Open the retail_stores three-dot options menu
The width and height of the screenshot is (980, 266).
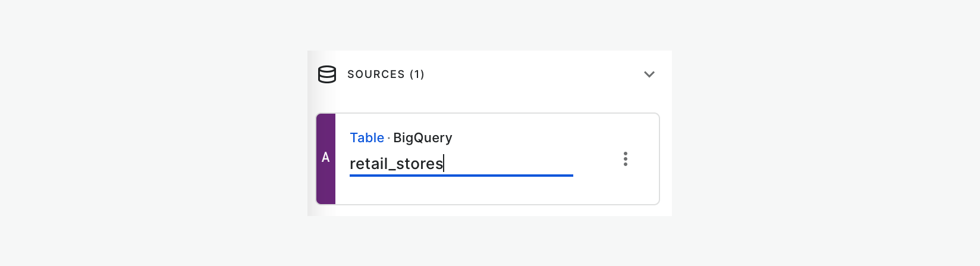coord(625,159)
